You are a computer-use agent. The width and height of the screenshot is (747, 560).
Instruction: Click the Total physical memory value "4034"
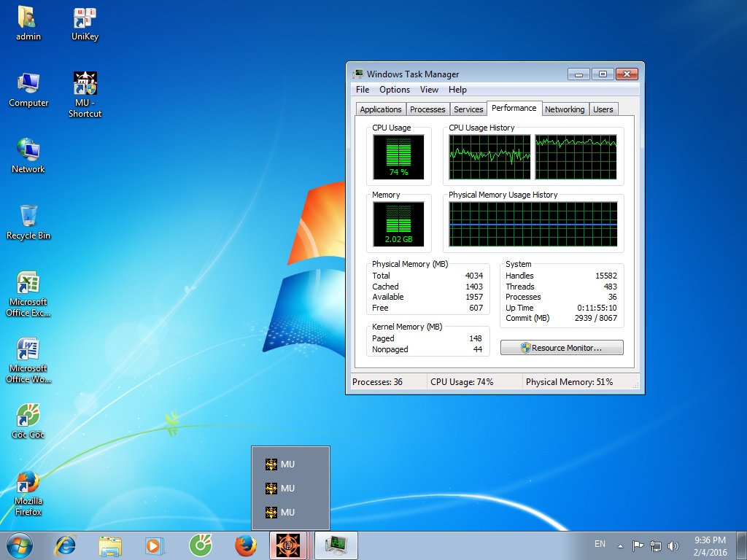pos(474,276)
